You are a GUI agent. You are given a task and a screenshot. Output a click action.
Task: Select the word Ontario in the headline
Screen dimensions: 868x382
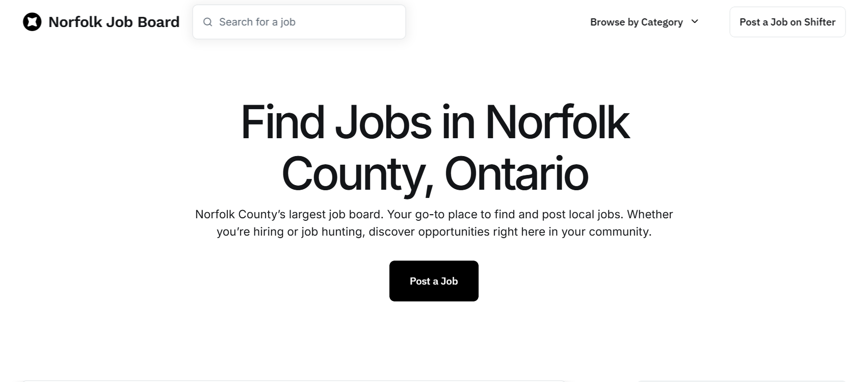click(x=516, y=173)
